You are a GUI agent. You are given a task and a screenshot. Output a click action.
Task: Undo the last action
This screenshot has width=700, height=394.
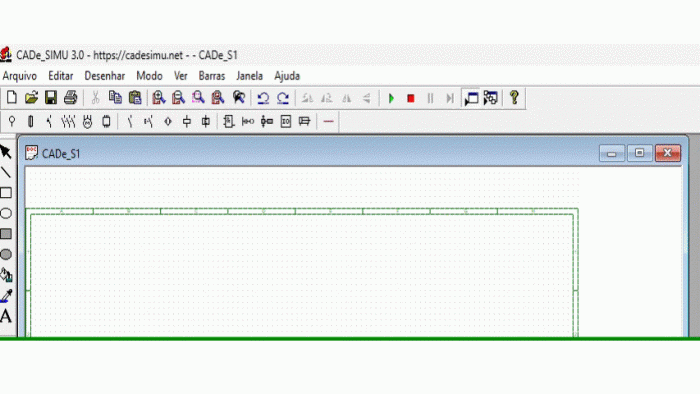(x=263, y=98)
